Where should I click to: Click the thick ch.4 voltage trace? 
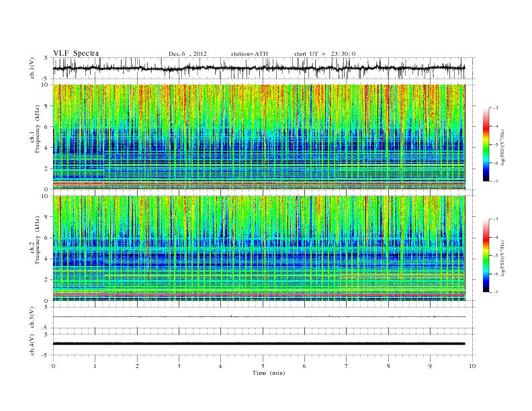[259, 344]
